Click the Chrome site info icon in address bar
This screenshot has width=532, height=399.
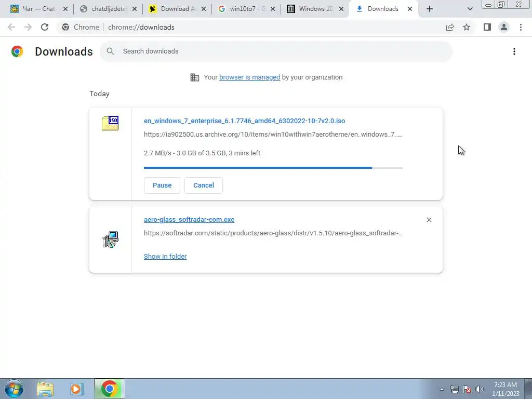tap(65, 27)
